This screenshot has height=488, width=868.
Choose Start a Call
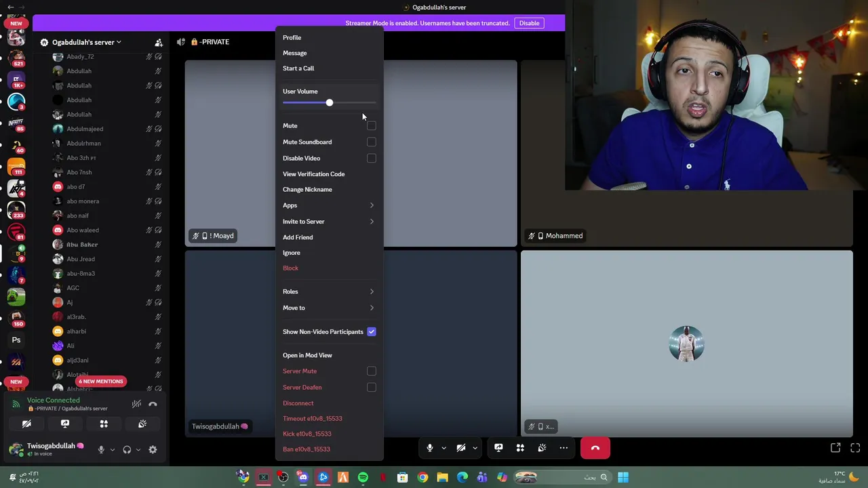point(329,68)
